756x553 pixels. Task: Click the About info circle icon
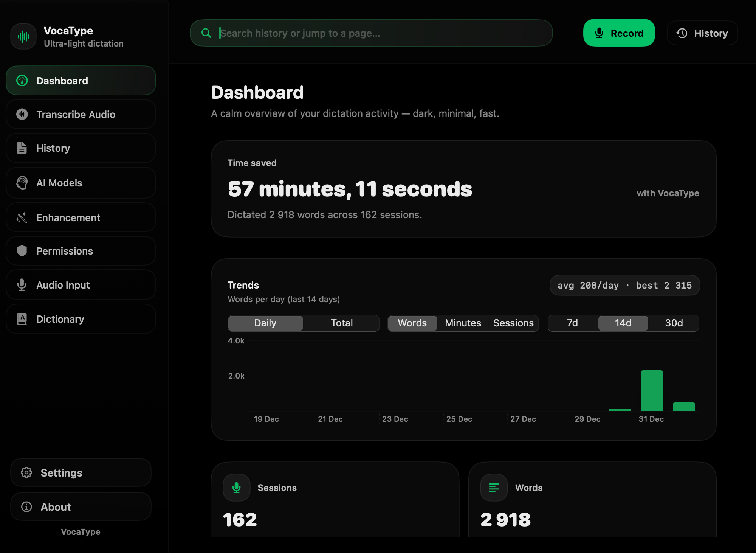(x=26, y=506)
